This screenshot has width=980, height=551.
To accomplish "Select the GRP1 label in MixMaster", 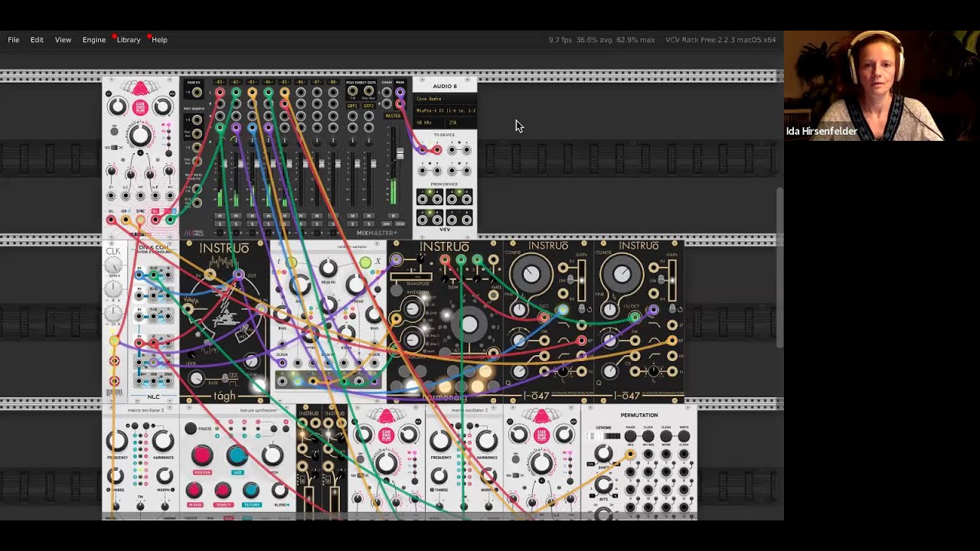I will [x=352, y=106].
